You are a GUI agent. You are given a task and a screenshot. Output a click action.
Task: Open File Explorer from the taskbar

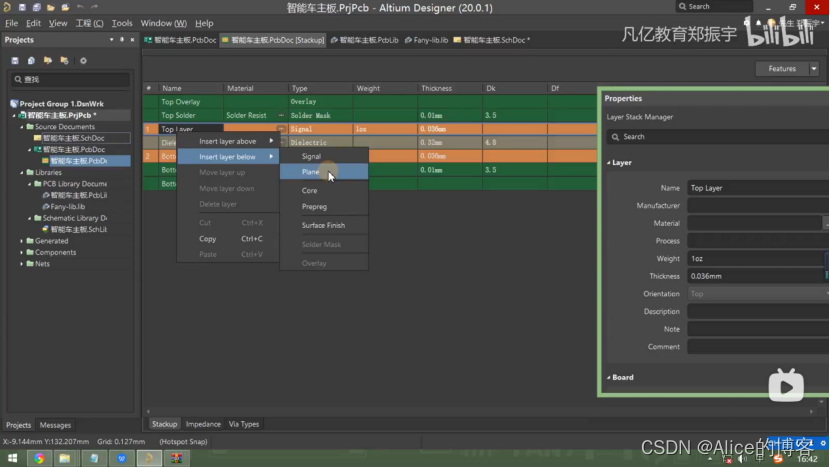pyautogui.click(x=65, y=459)
